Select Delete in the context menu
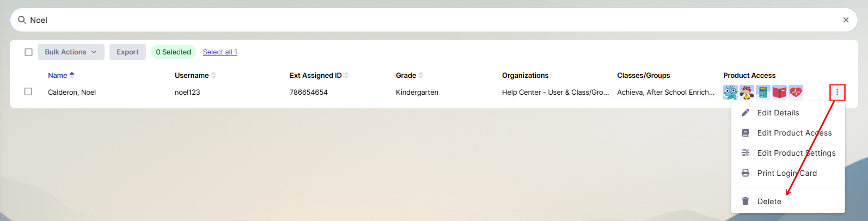Viewport: 868px width, 221px height. click(769, 201)
